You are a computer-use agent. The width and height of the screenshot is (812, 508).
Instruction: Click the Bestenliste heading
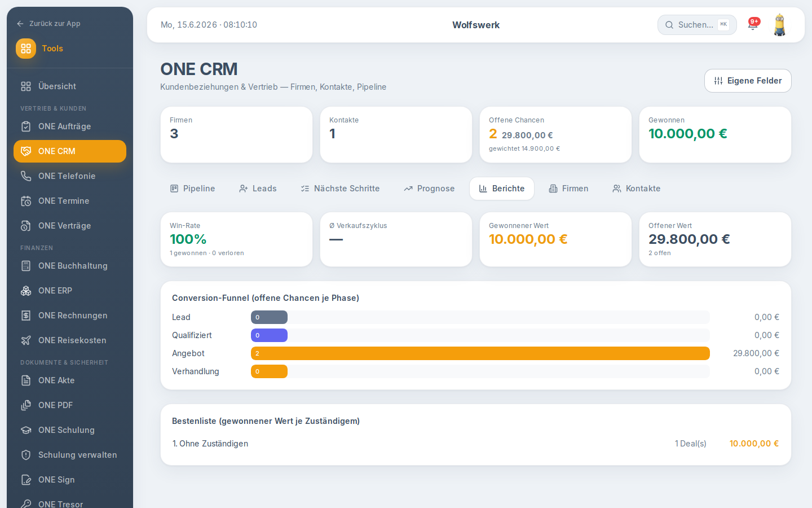click(266, 421)
